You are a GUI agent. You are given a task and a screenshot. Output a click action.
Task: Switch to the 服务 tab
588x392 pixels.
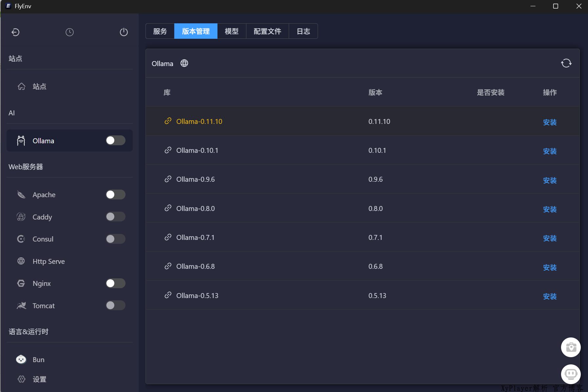160,31
